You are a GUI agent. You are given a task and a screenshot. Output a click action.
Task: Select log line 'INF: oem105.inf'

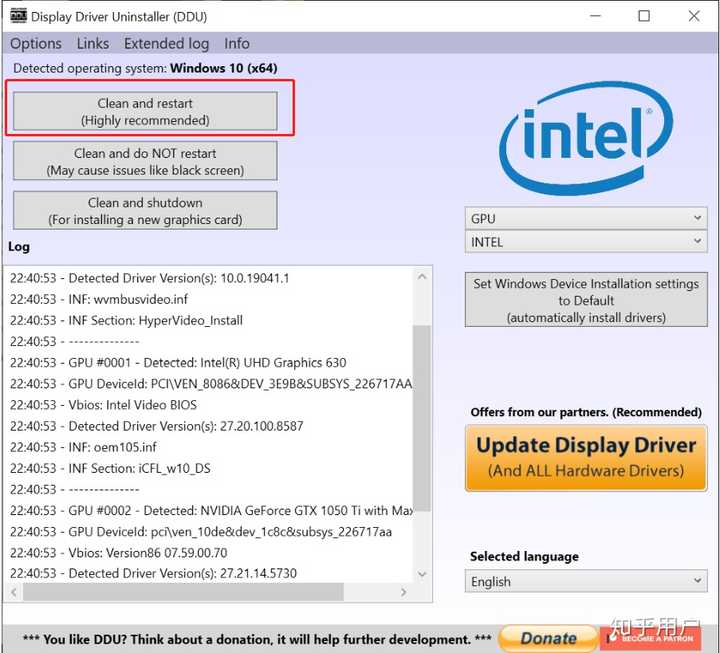point(83,447)
